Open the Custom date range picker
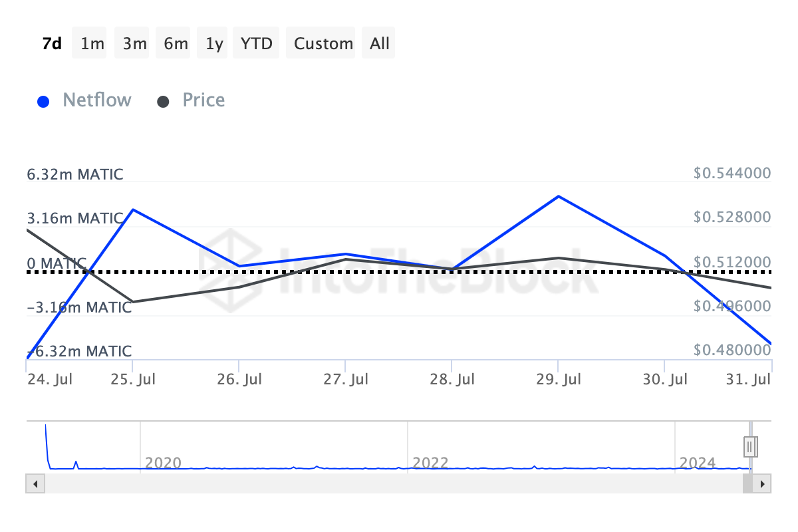The height and width of the screenshot is (532, 798). [323, 43]
